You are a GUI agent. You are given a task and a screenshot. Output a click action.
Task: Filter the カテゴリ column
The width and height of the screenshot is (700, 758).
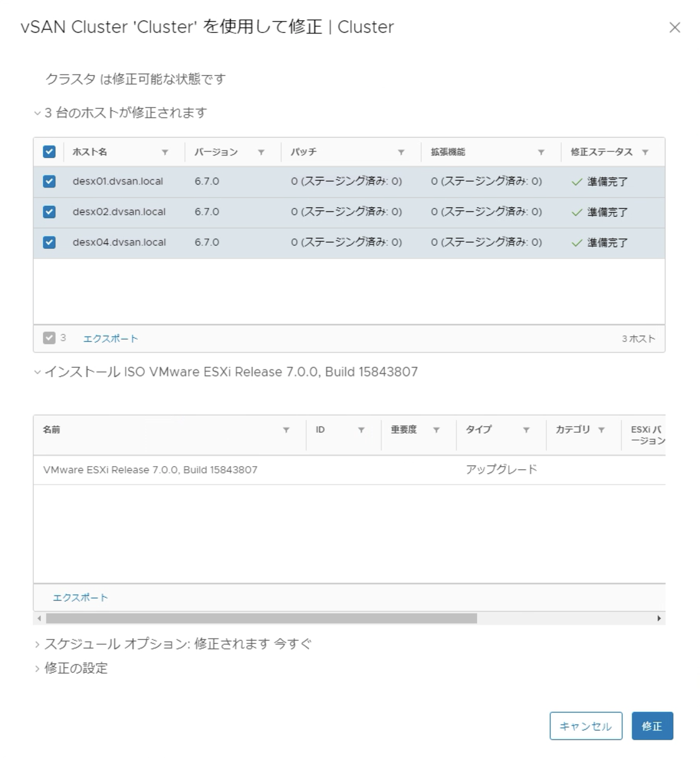pyautogui.click(x=601, y=430)
